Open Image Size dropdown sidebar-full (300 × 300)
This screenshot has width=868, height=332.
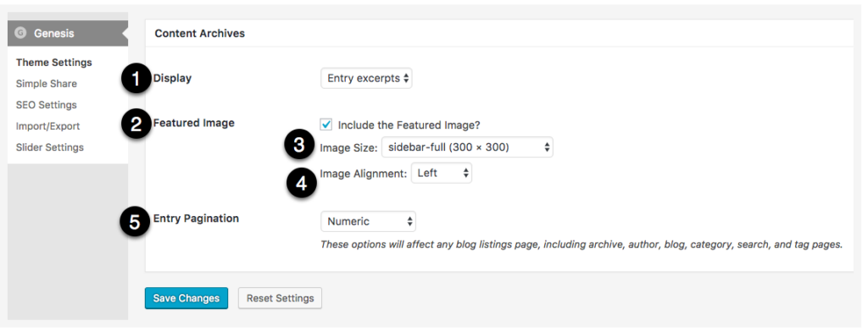(x=467, y=147)
